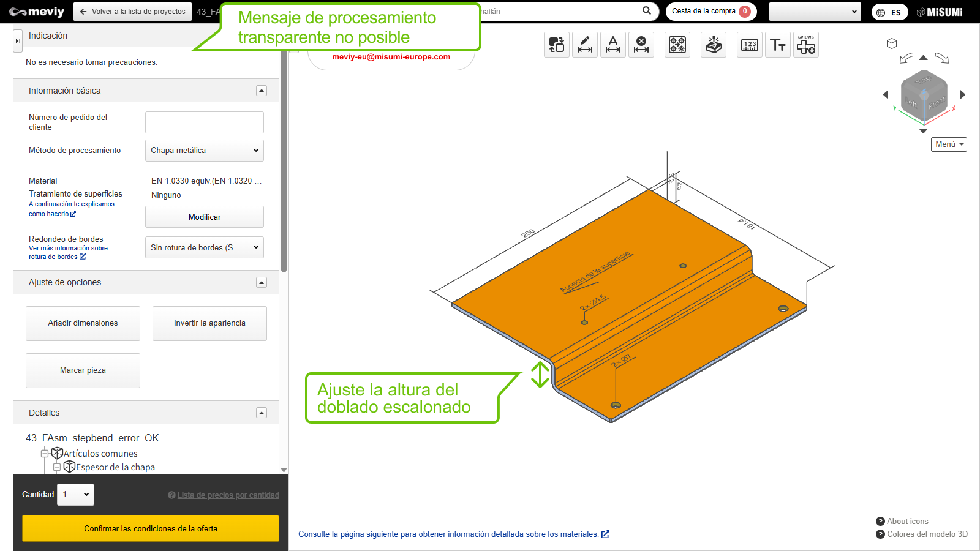Collapse the Ajuste de opciones section
Viewport: 980px width, 551px height.
tap(262, 282)
